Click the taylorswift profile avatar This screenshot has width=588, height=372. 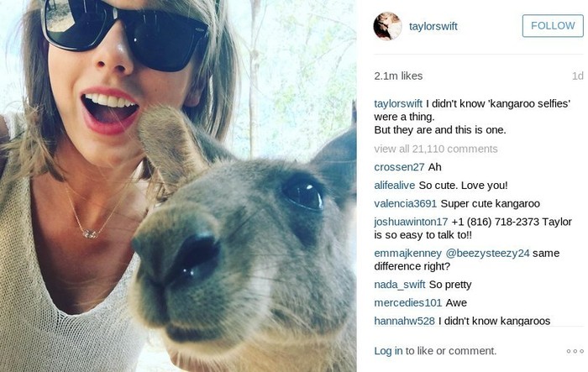pos(387,26)
